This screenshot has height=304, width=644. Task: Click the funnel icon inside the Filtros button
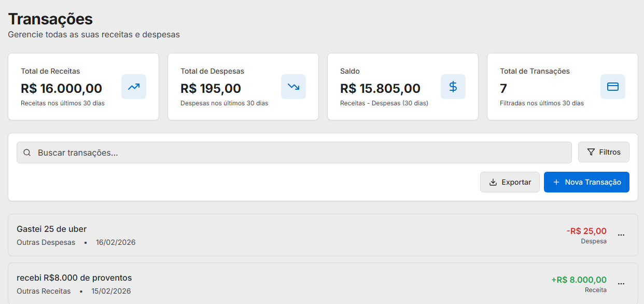[591, 151]
